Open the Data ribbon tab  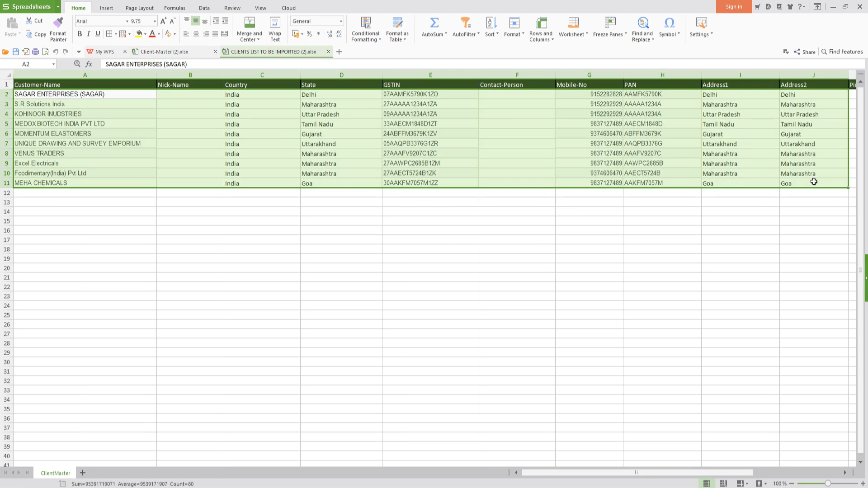[204, 8]
